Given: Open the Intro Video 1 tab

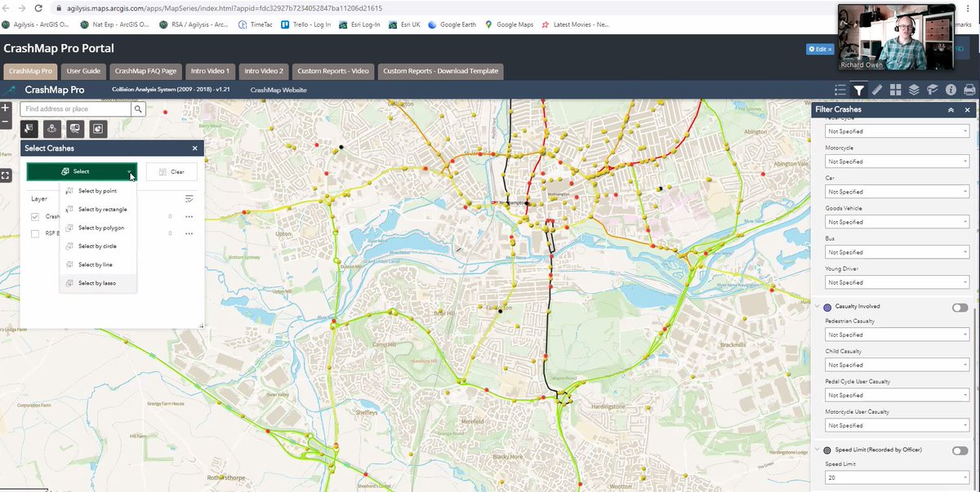Looking at the screenshot, I should click(x=211, y=71).
